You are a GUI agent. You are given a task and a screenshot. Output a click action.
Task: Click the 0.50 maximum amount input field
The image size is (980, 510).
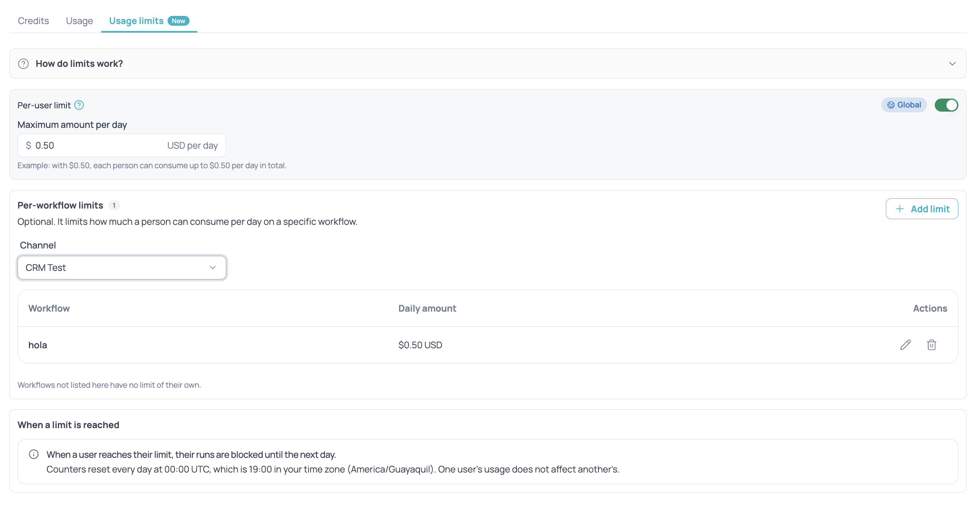(122, 145)
